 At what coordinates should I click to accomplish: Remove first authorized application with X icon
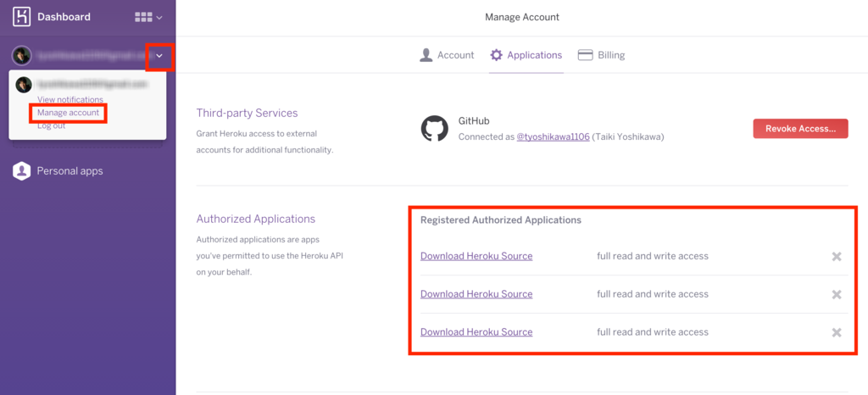coord(837,256)
